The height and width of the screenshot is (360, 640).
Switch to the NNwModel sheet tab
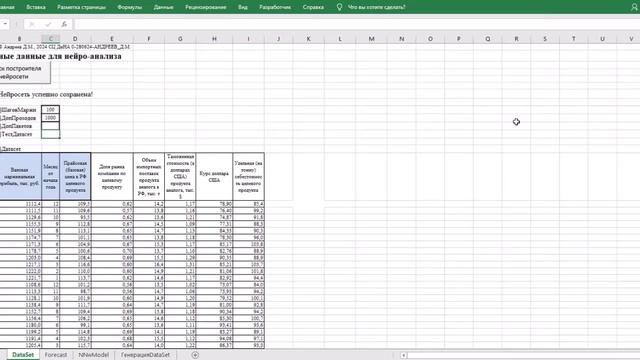click(x=93, y=355)
